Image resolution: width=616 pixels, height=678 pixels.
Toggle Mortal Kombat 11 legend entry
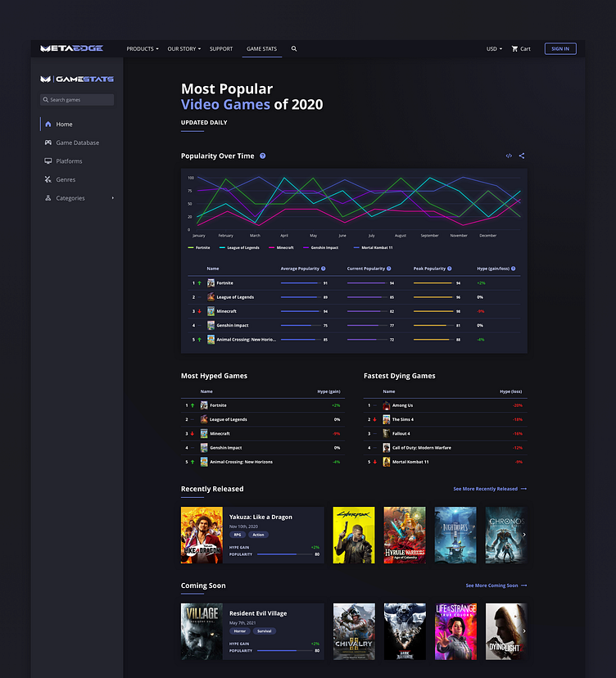(373, 248)
